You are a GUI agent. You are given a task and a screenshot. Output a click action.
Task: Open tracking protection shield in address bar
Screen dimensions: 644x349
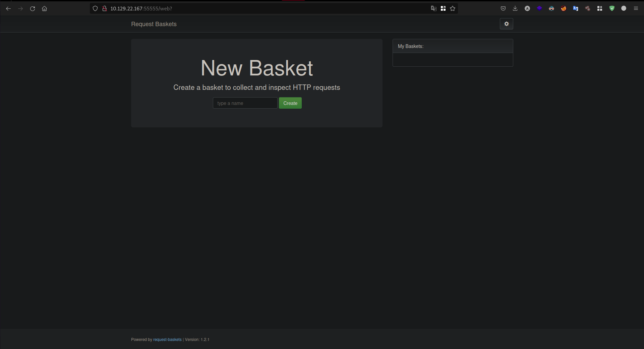tap(95, 9)
